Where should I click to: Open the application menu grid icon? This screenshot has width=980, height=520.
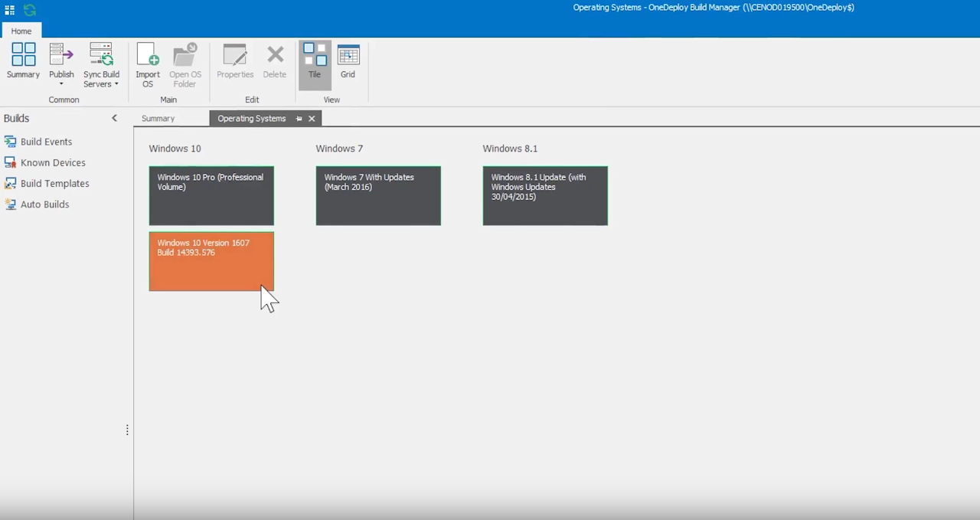click(10, 10)
